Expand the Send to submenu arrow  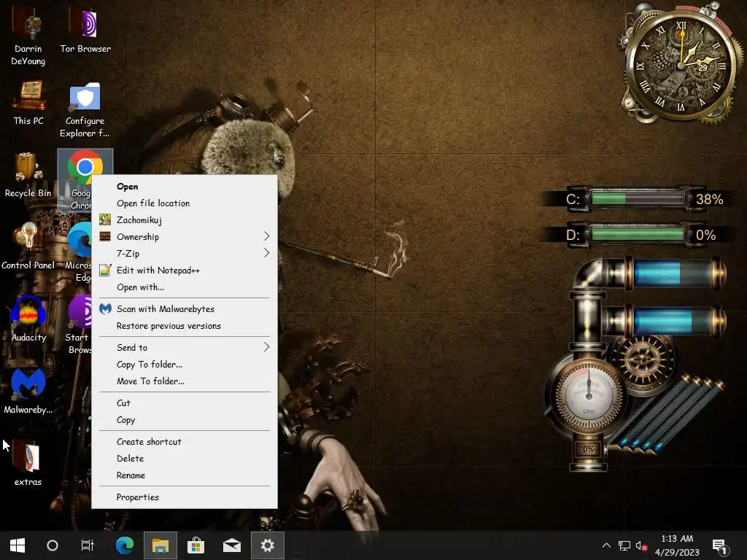point(267,347)
